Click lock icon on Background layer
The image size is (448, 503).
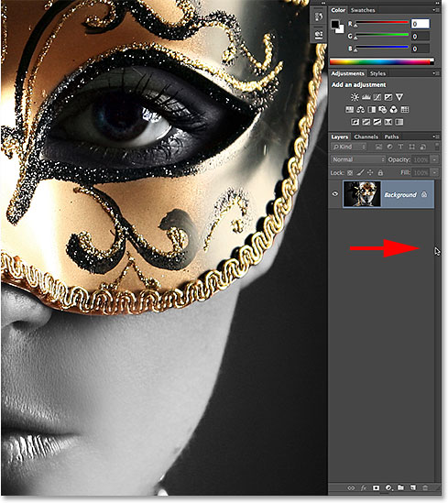(x=424, y=194)
